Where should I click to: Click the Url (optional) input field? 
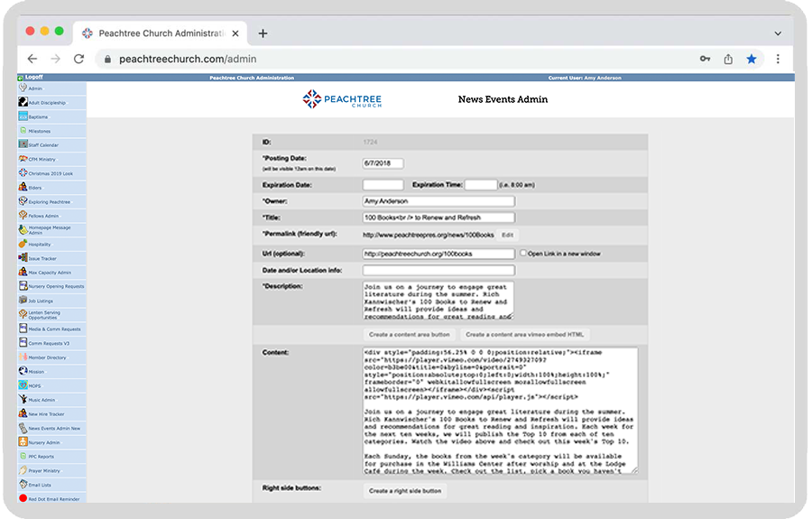coord(438,254)
